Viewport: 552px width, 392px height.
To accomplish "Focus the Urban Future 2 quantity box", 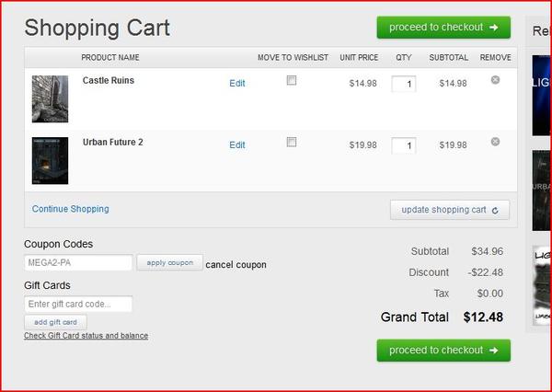I will pyautogui.click(x=403, y=146).
